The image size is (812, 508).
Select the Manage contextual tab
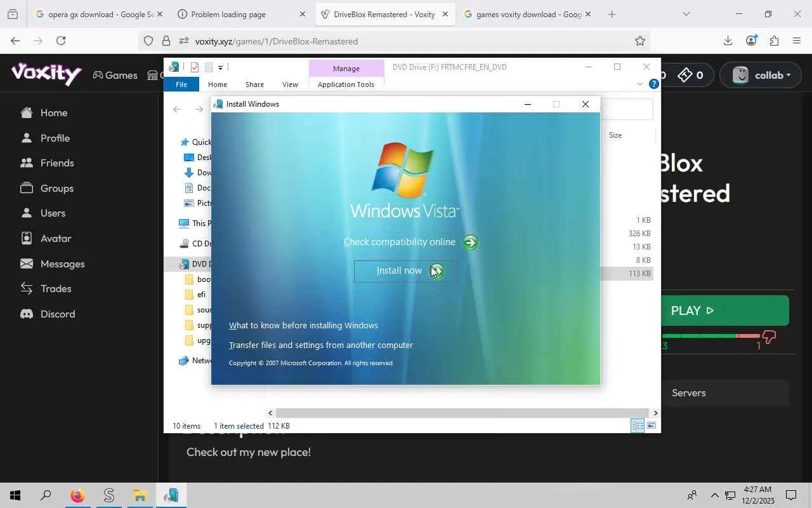[346, 68]
